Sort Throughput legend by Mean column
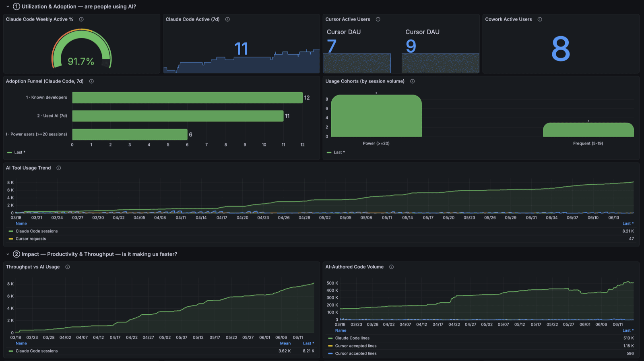This screenshot has height=361, width=644. pos(285,344)
